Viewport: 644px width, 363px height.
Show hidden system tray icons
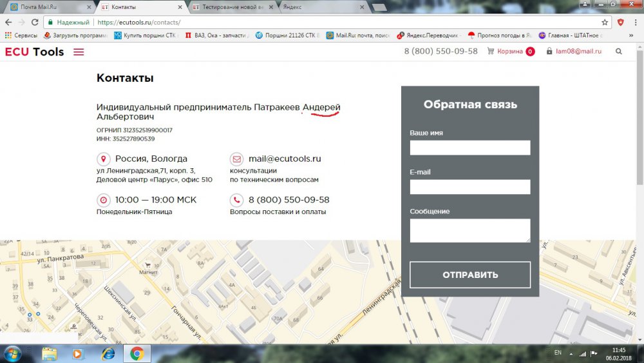pyautogui.click(x=571, y=353)
